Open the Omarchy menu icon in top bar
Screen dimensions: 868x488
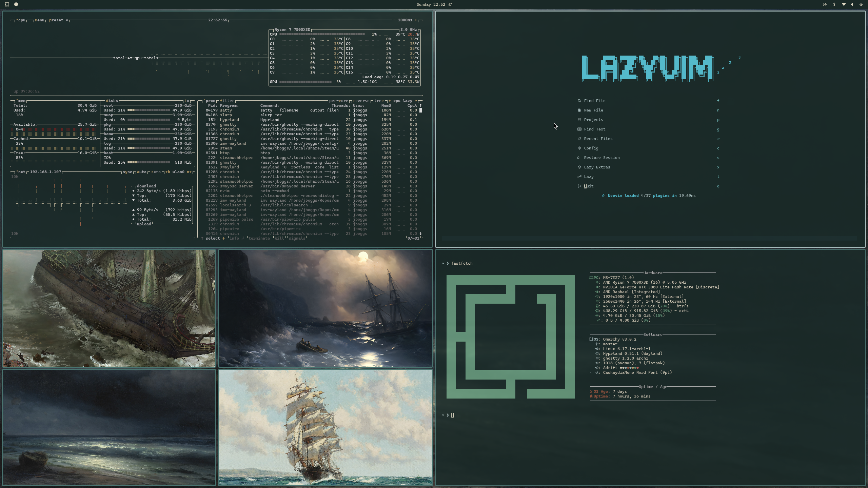tap(7, 4)
